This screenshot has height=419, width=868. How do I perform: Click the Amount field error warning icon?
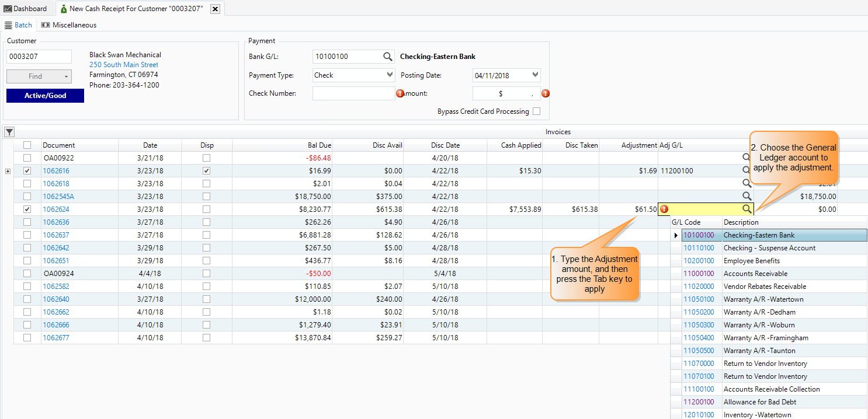point(546,93)
